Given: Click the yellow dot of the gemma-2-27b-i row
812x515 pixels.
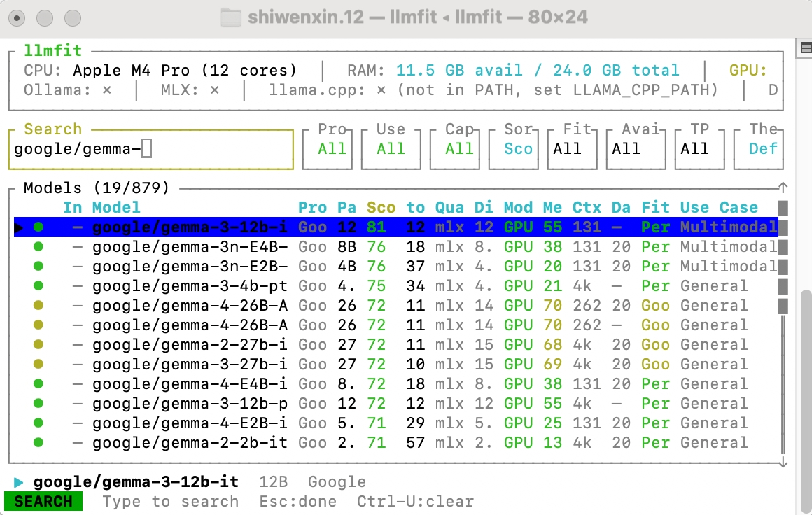Looking at the screenshot, I should point(38,345).
